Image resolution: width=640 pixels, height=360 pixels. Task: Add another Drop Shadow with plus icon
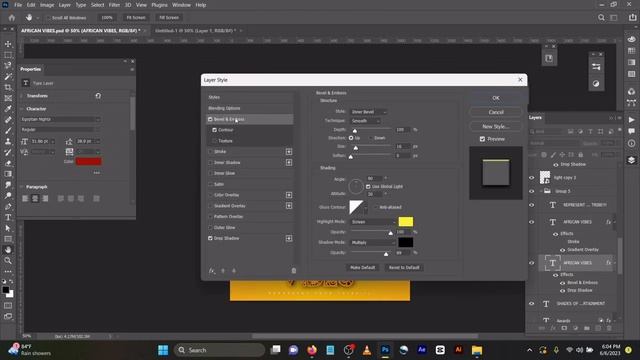289,238
